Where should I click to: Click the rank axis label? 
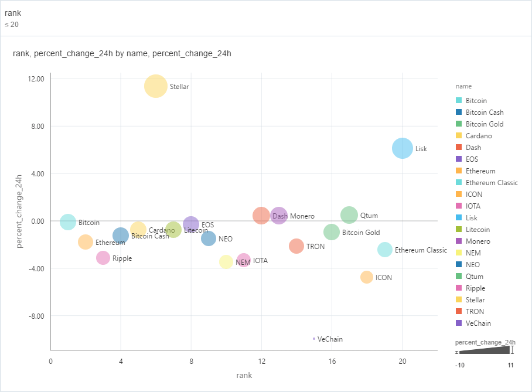click(x=243, y=376)
